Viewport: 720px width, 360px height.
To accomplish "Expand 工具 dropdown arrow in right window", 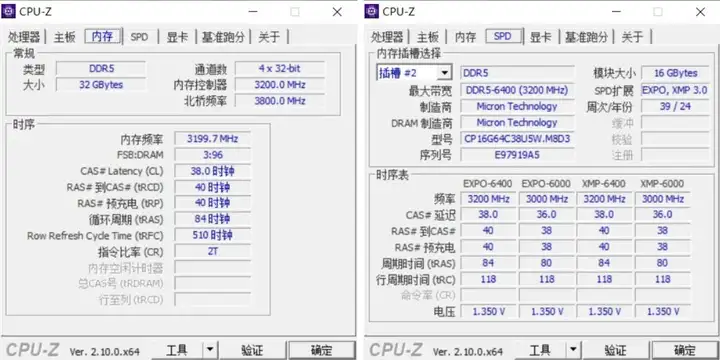I will tap(573, 351).
